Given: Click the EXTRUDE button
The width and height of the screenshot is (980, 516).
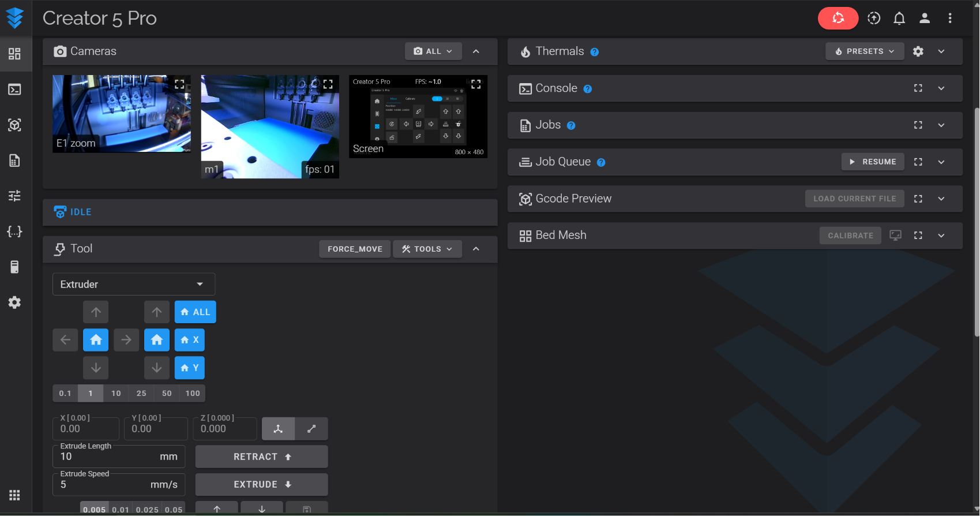Looking at the screenshot, I should [x=262, y=485].
